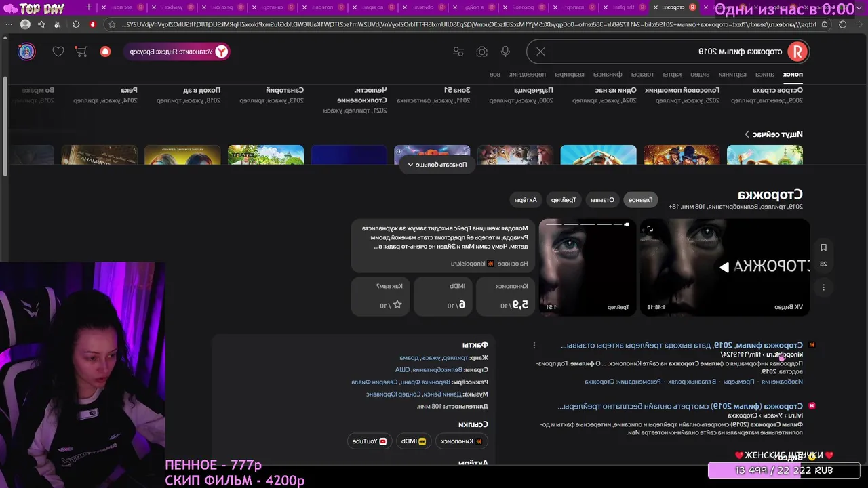Screen dimensions: 868x488
Task: Click the trailer preview progress indicator
Action: tap(587, 224)
